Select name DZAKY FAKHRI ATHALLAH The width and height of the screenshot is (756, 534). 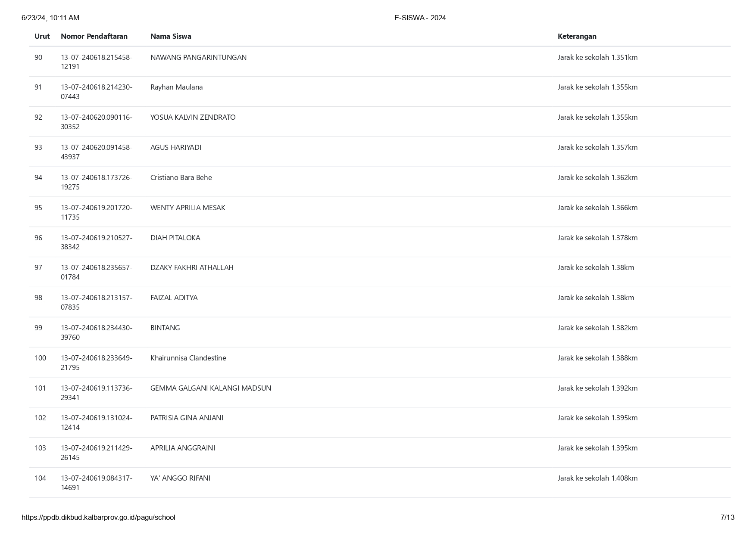192,267
